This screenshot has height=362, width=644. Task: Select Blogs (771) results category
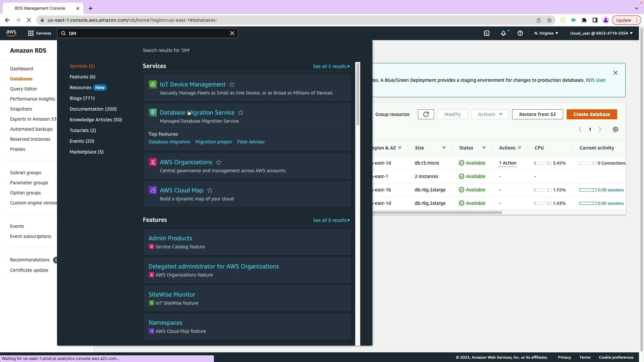tap(82, 98)
